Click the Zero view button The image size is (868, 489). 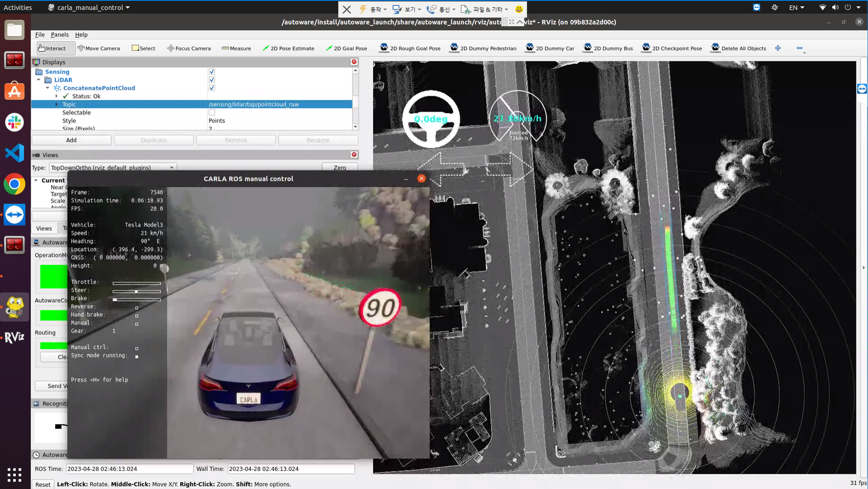click(x=340, y=167)
